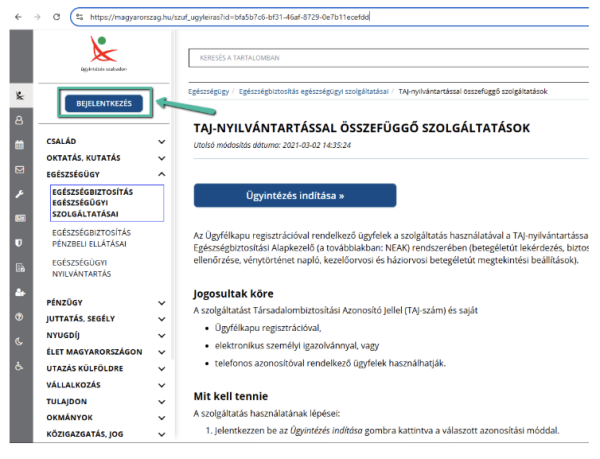Select ÉLET MAGYARORSZÁGON menu label

pyautogui.click(x=94, y=352)
